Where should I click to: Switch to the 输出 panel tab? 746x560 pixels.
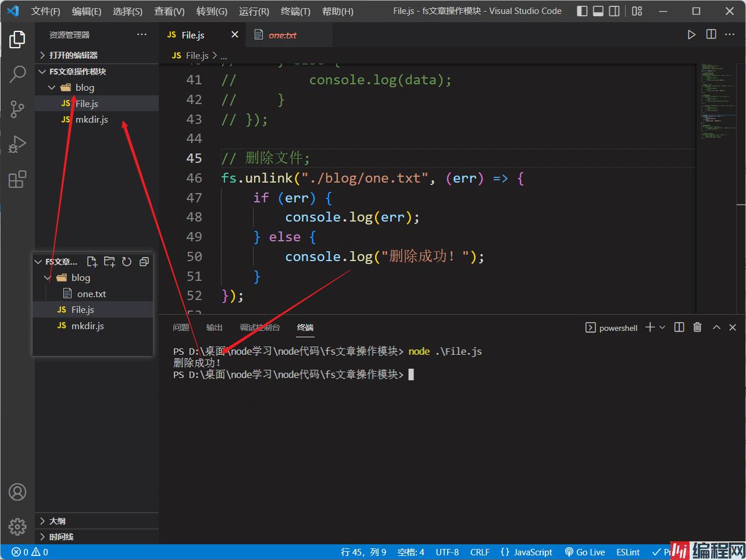point(215,327)
